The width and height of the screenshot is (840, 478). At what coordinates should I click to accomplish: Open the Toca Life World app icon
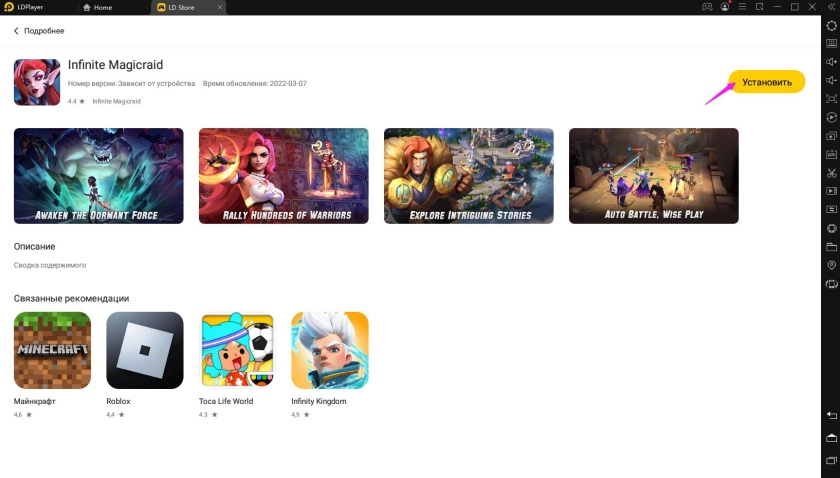point(237,350)
